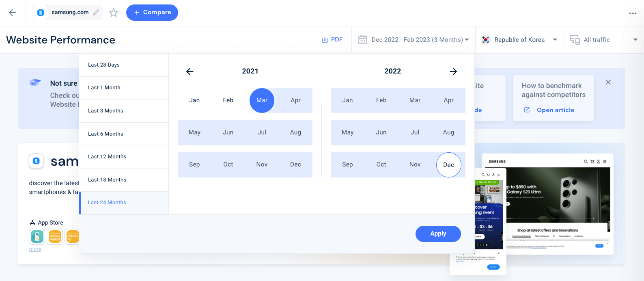Download the report as PDF
Viewport: 644px width, 281px height.
(x=332, y=39)
